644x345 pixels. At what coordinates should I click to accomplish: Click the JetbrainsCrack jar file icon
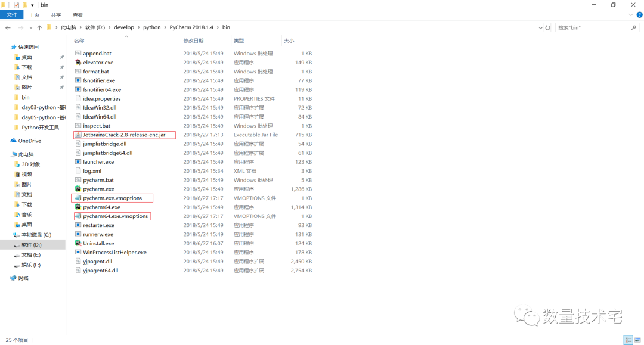pyautogui.click(x=78, y=135)
